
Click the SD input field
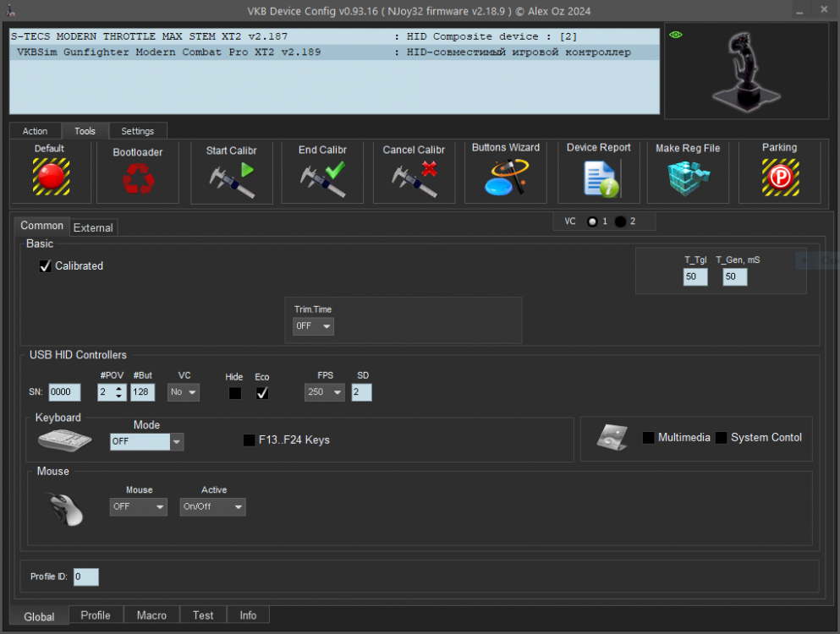click(x=361, y=392)
